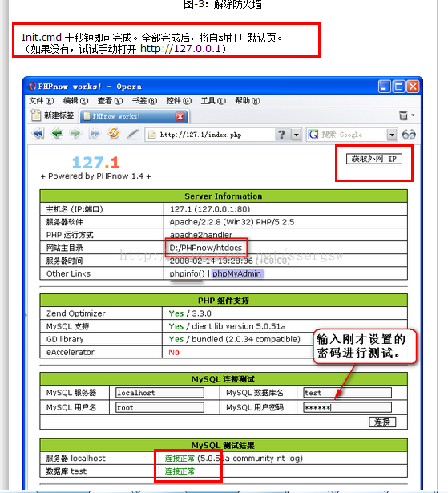Click the D:/PHPnow/htdocs path text
This screenshot has height=493, width=448.
coord(206,248)
